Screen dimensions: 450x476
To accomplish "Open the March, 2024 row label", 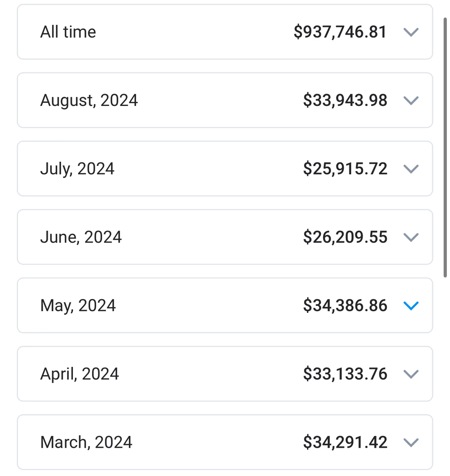I will click(86, 442).
